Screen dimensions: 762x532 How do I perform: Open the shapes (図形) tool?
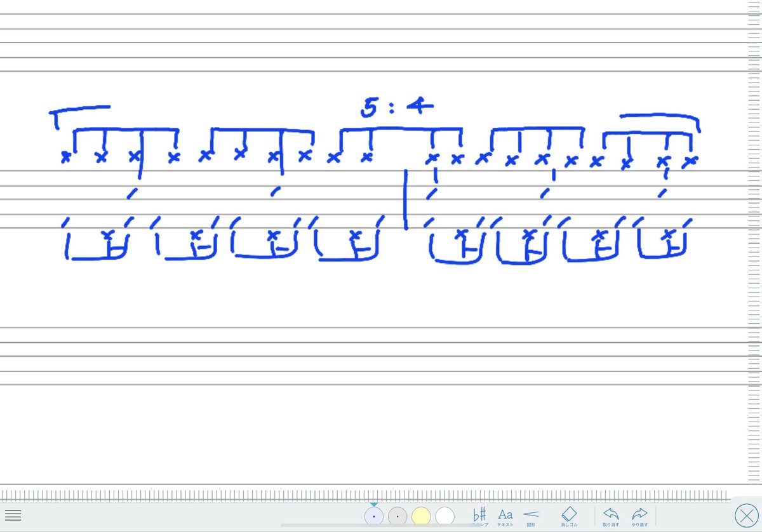531,517
